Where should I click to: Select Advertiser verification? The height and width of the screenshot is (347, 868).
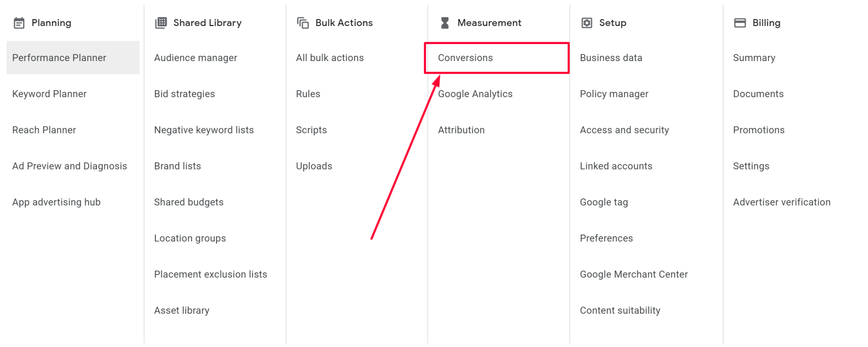click(782, 202)
